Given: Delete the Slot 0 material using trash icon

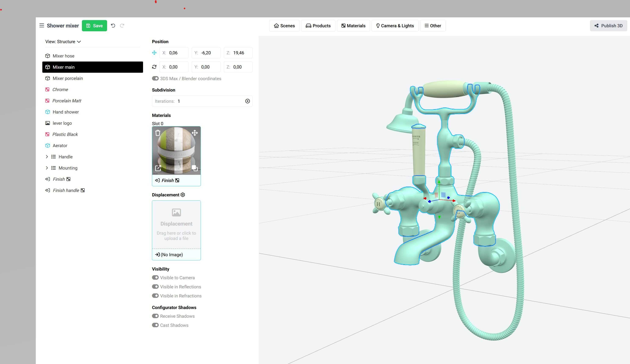Looking at the screenshot, I should 158,133.
